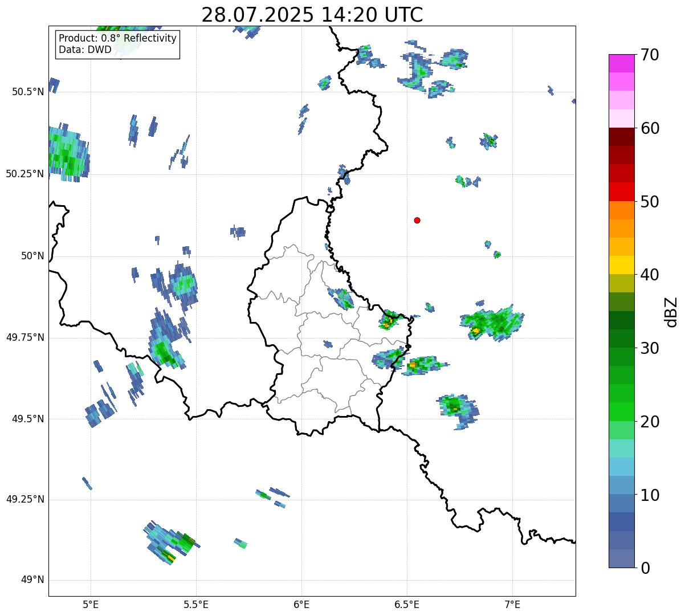This screenshot has width=685, height=616.
Task: Click the colorbar tick label "10"
Action: (x=649, y=495)
